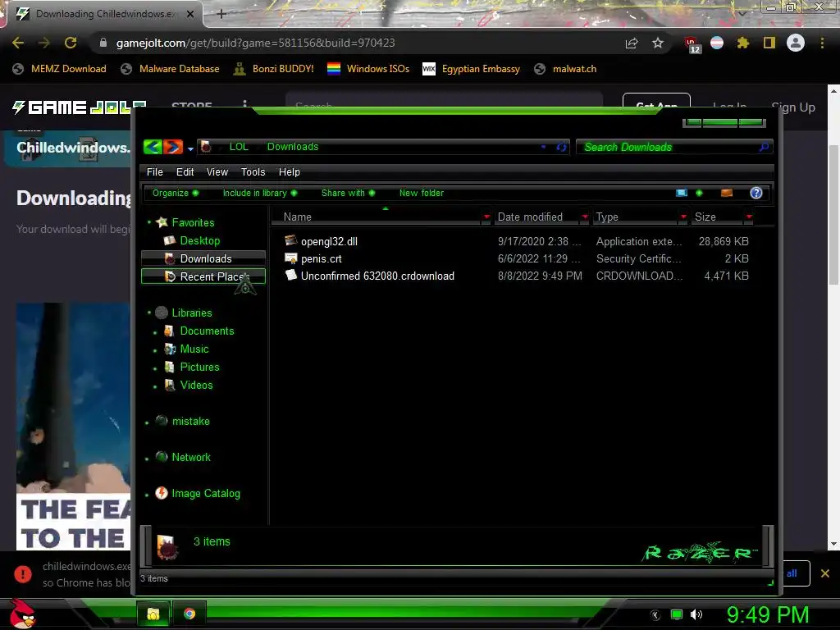Open the Music library
The image size is (840, 630).
click(x=194, y=349)
